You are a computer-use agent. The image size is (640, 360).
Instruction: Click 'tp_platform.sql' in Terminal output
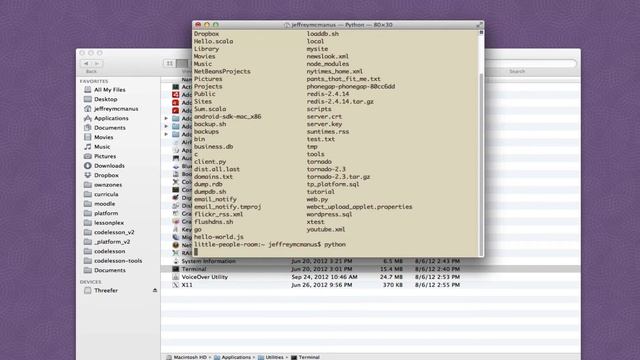(333, 184)
